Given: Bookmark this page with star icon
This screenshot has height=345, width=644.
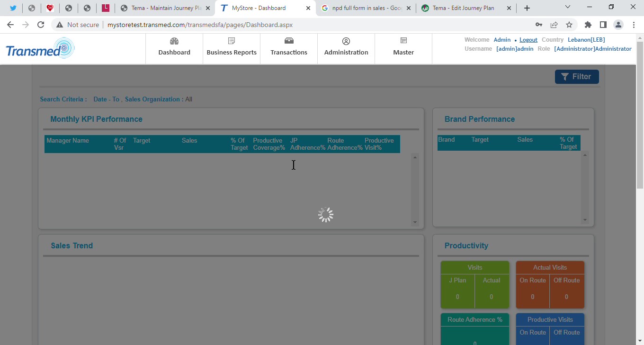Looking at the screenshot, I should pyautogui.click(x=569, y=25).
